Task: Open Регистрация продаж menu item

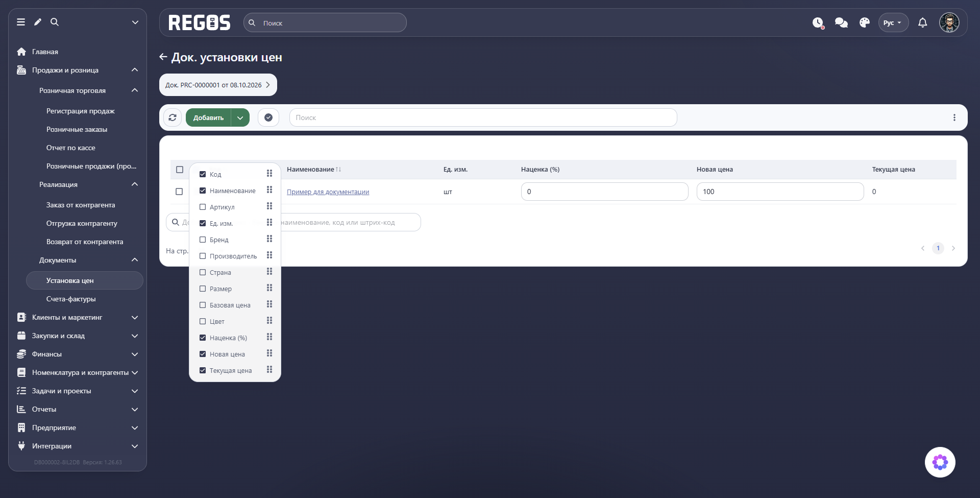Action: (81, 111)
